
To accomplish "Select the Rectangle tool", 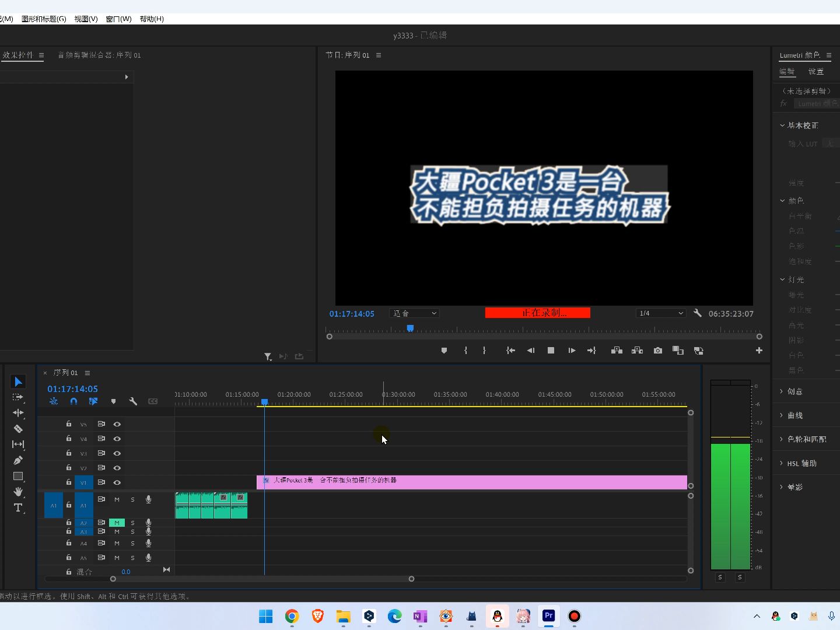I will (18, 476).
